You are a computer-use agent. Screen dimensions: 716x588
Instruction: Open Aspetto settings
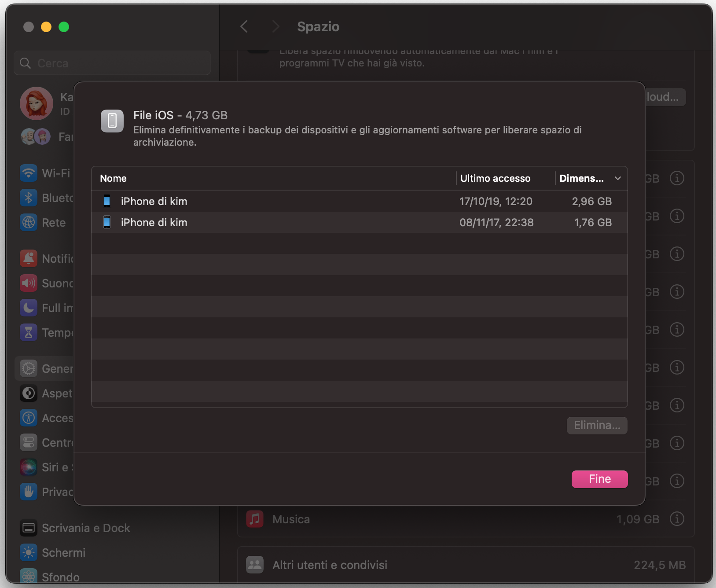[29, 393]
